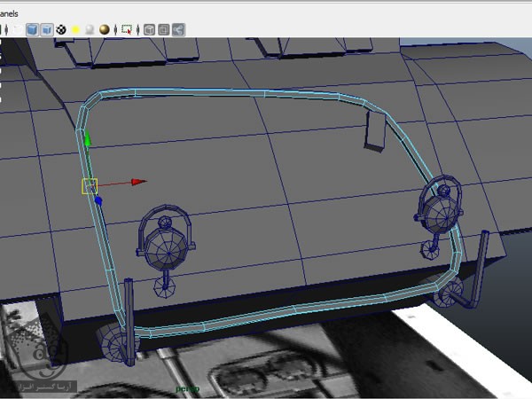
Task: Toggle wireframe on shaded cube icon
Action: tap(47, 29)
